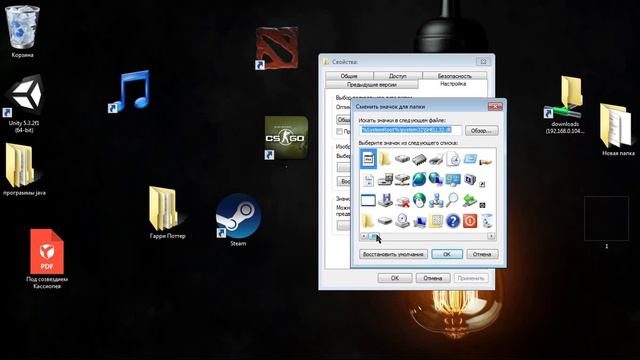Click Отмена in the Свойства window
The height and width of the screenshot is (360, 640).
click(433, 278)
